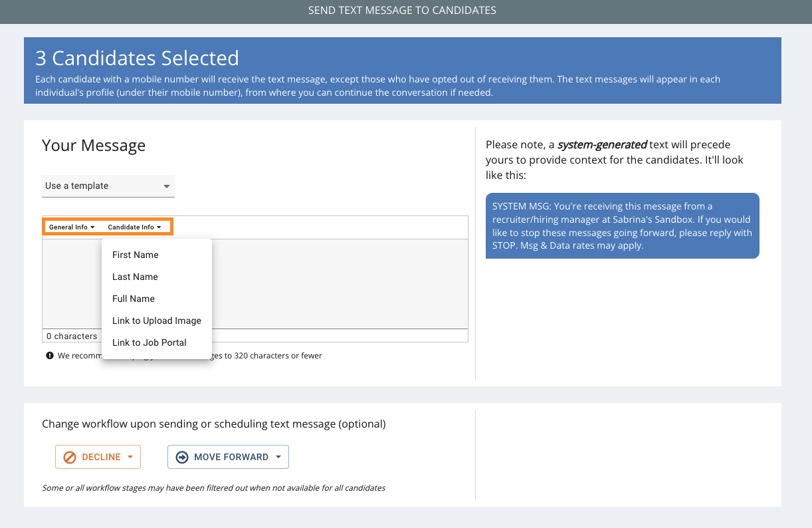Choose Link to Upload Image option

point(157,321)
